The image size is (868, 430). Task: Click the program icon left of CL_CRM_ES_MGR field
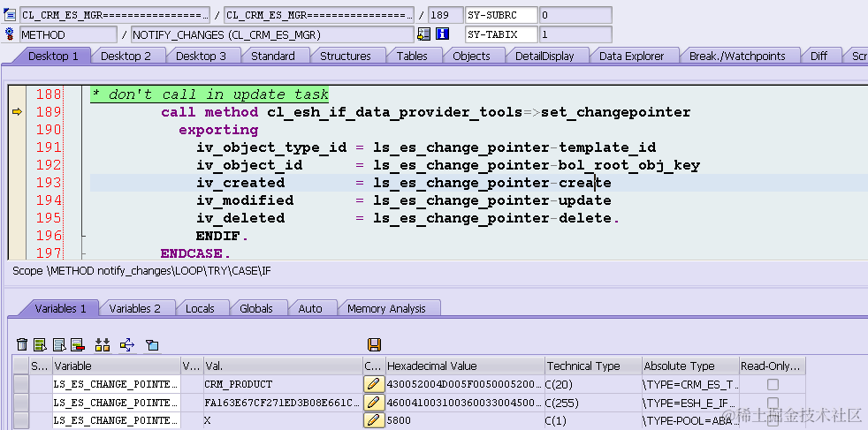(10, 14)
